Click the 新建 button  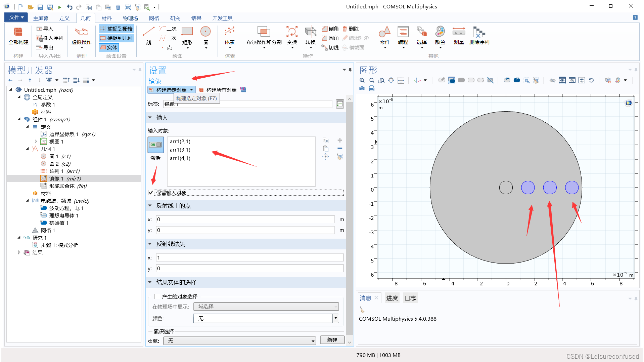332,340
